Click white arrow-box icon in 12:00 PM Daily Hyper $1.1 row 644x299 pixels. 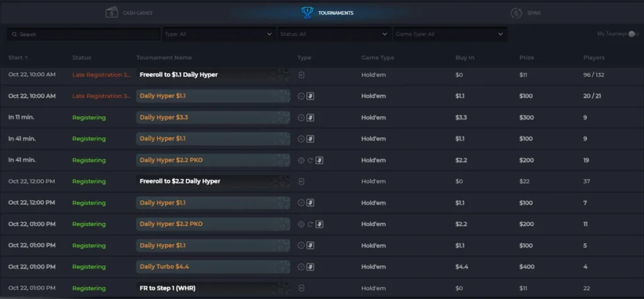tap(311, 203)
